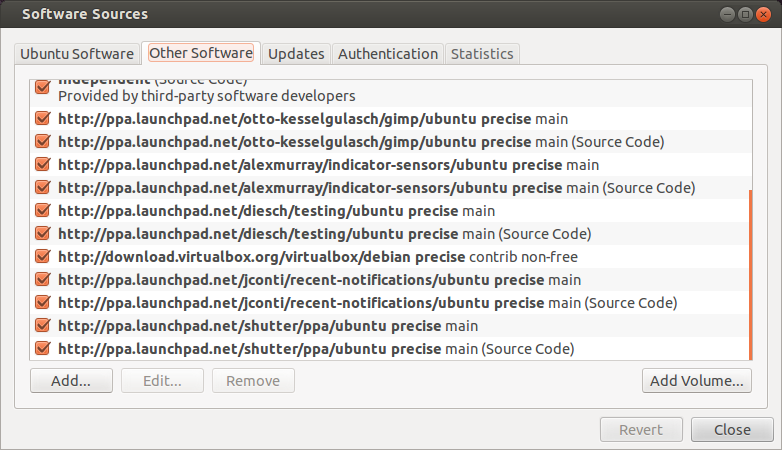The width and height of the screenshot is (782, 450).
Task: Open the Updates tab
Action: pos(296,54)
